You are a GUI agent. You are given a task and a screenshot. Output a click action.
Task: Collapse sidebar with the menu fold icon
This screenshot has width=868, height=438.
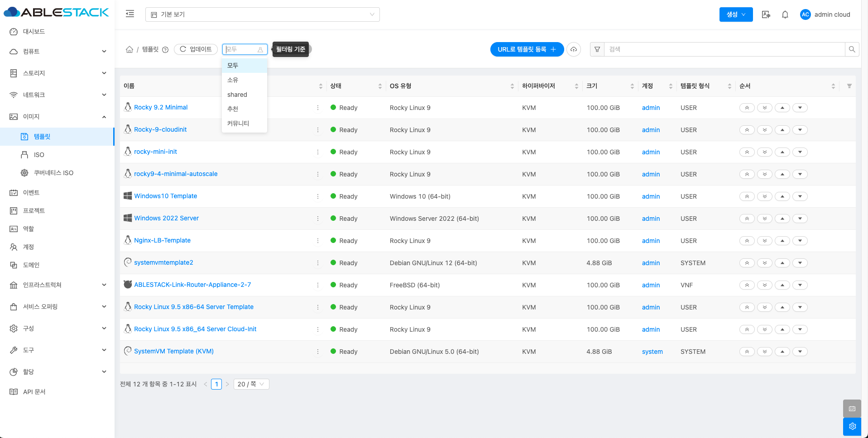click(130, 14)
